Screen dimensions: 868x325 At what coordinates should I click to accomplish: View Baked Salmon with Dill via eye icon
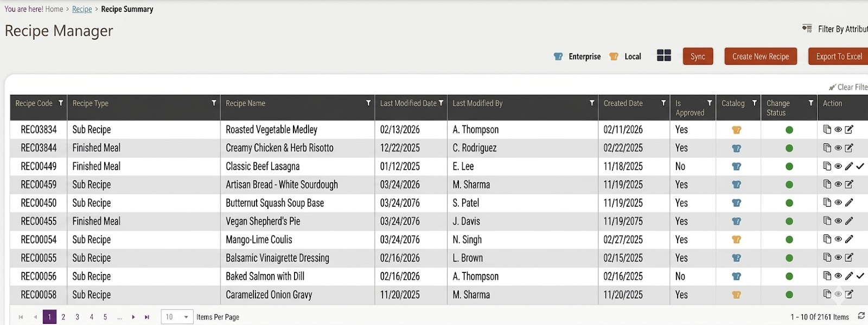click(838, 276)
